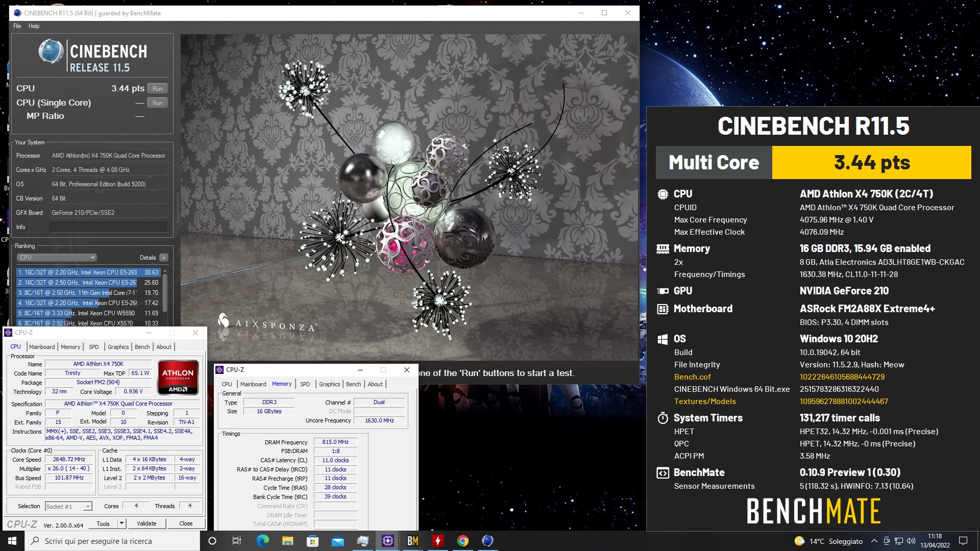Open About tab in right CPU-Z window
Image resolution: width=980 pixels, height=551 pixels.
(x=375, y=384)
